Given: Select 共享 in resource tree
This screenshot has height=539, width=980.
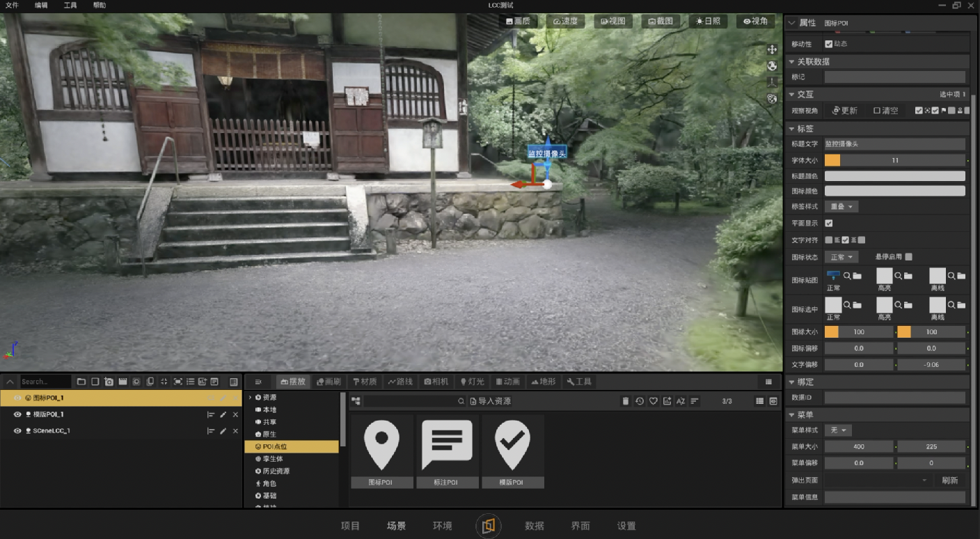Looking at the screenshot, I should pyautogui.click(x=269, y=422).
